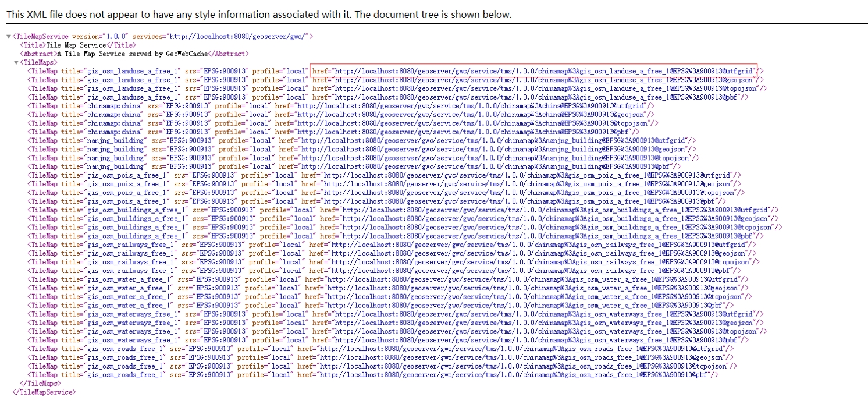The width and height of the screenshot is (868, 411).
Task: Click the closing TileMaps tag
Action: 40,384
